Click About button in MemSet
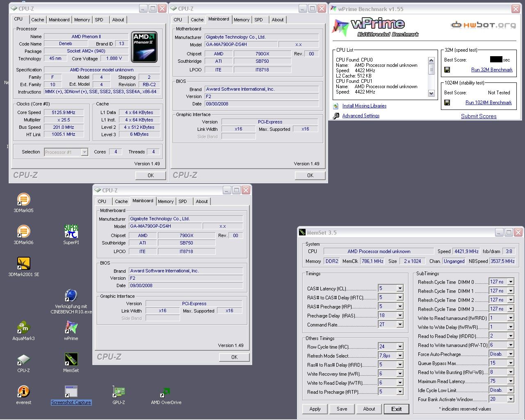Image resolution: width=525 pixels, height=420 pixels. point(369,409)
